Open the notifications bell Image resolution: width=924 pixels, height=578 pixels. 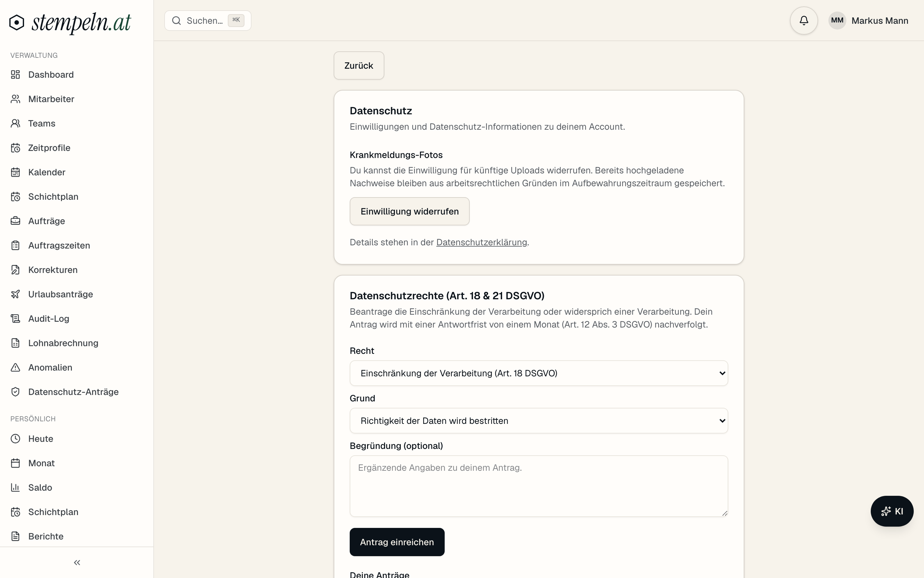(x=804, y=21)
